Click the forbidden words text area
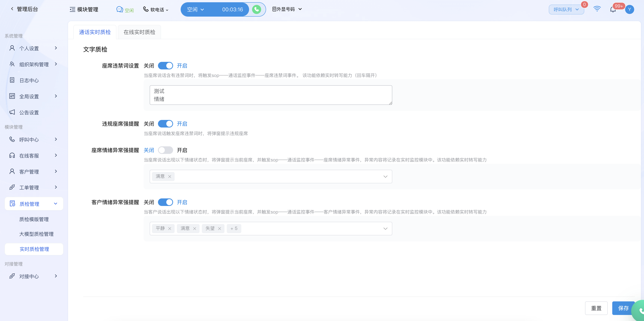The image size is (644, 321). [271, 95]
